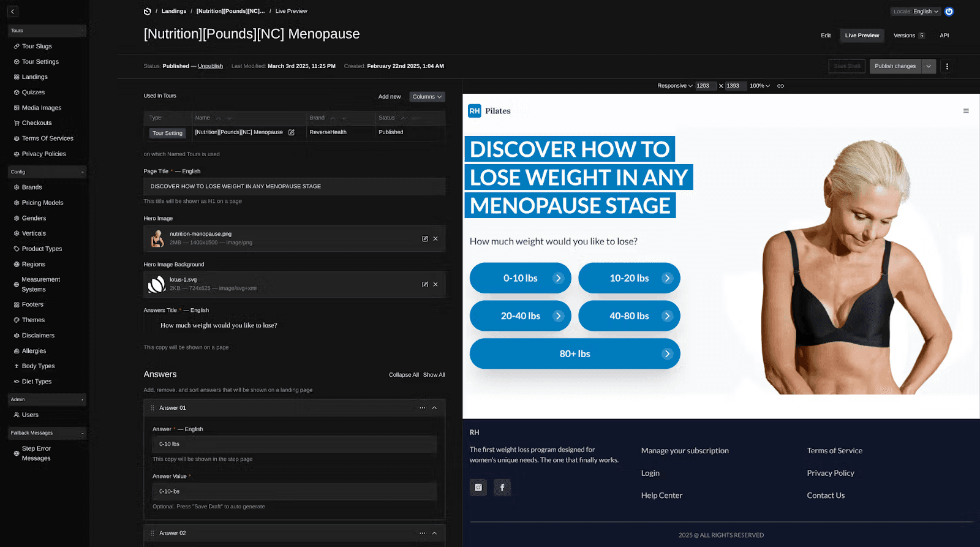This screenshot has height=547, width=980.
Task: Click the hamburger menu icon in preview
Action: point(966,111)
